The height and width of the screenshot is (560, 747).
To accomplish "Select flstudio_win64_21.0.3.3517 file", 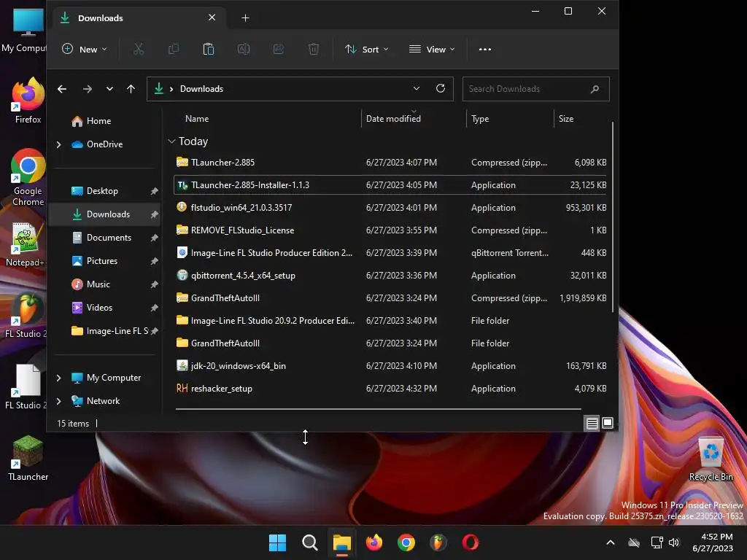I will click(x=391, y=208).
